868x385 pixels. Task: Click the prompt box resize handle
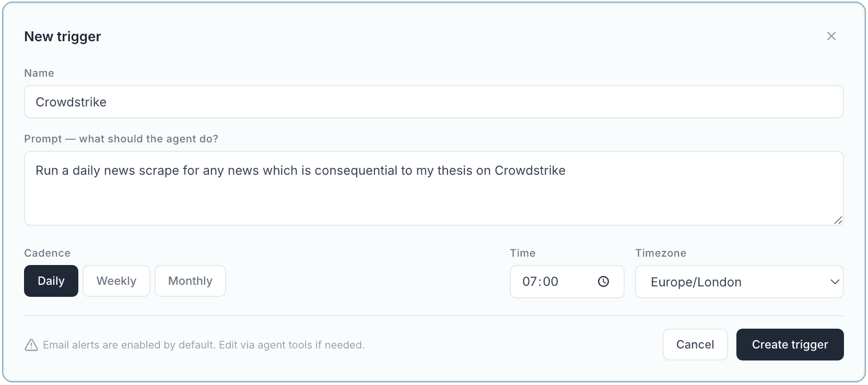tap(838, 220)
